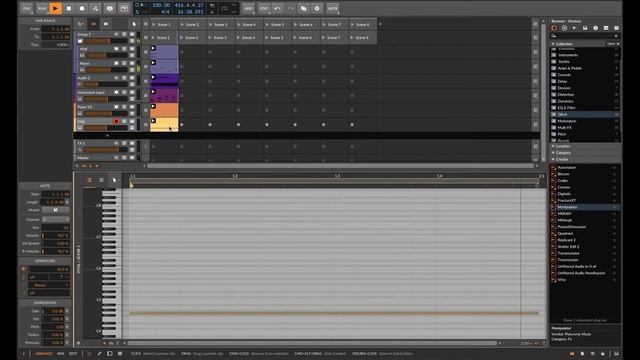Add a new scene with the plus icon
640x360 pixels.
pyautogui.click(x=380, y=24)
